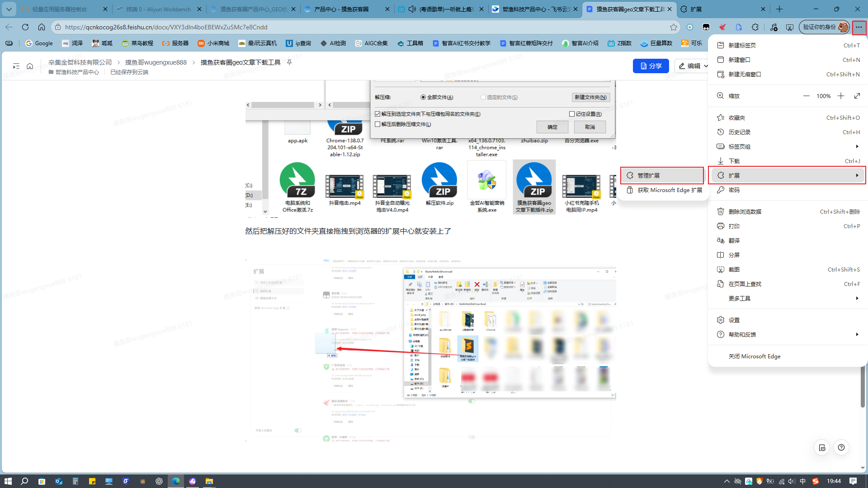Expand the 更多工具 submenu arrow
Screen dimensions: 868x488
tap(857, 298)
